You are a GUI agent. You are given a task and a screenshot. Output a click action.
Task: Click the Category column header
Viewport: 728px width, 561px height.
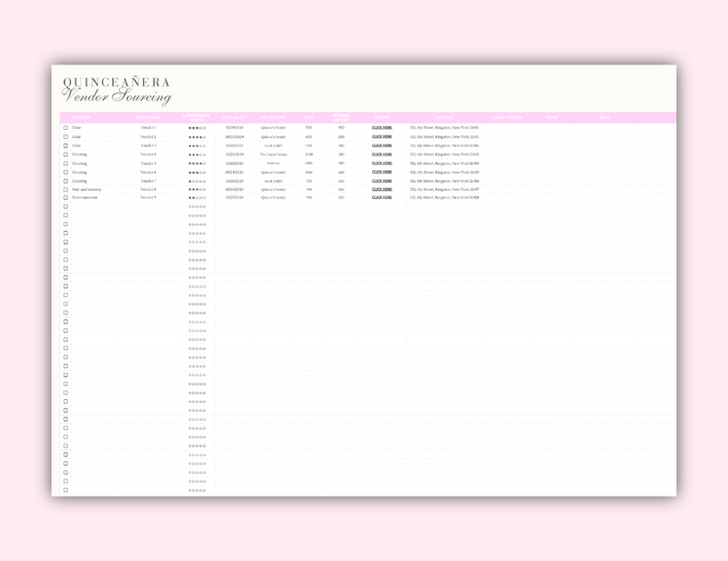[x=82, y=117]
